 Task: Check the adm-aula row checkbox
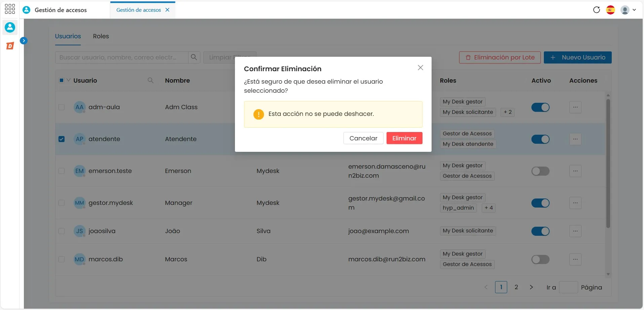[x=62, y=107]
